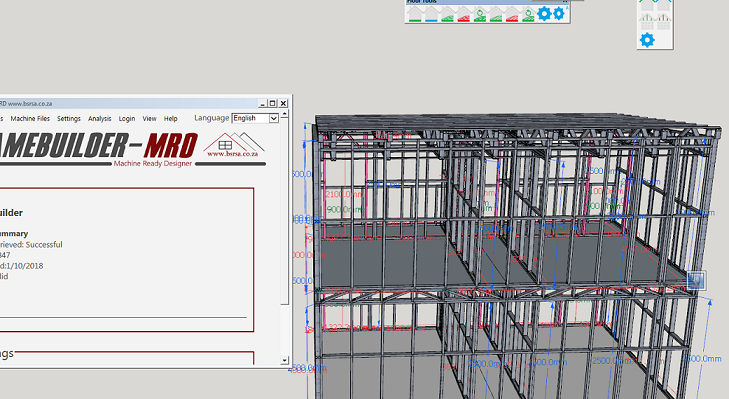
Task: Open the small gear marked with letter A
Action: pos(560,13)
